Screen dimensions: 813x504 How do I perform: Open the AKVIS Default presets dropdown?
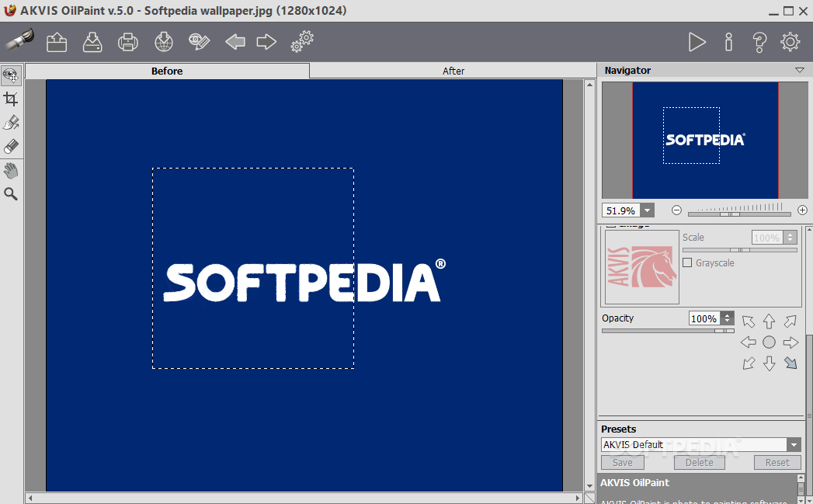[794, 445]
